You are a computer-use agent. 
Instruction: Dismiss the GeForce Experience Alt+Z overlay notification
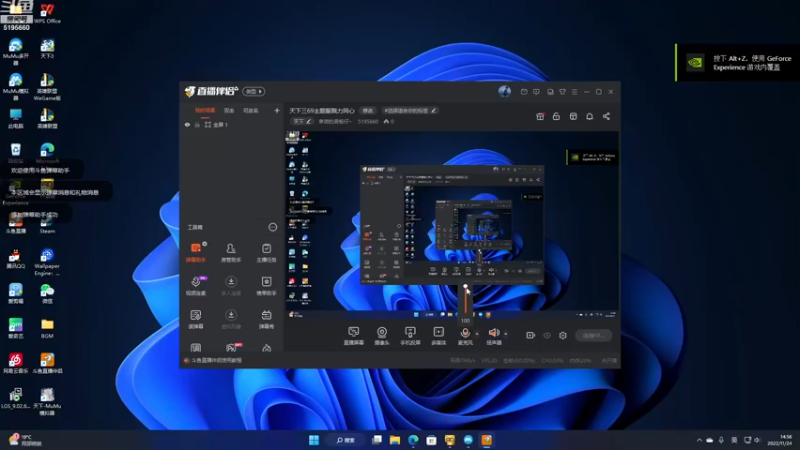click(738, 63)
